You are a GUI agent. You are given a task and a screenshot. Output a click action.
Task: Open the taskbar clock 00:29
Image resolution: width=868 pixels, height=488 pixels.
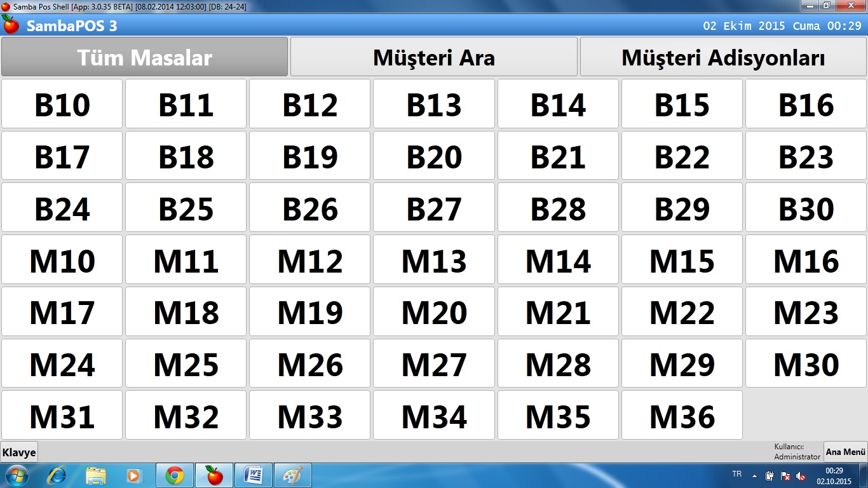point(834,475)
